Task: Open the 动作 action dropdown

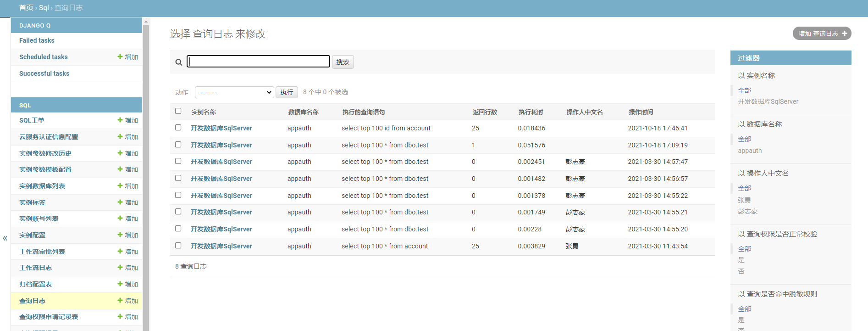Action: pos(234,92)
